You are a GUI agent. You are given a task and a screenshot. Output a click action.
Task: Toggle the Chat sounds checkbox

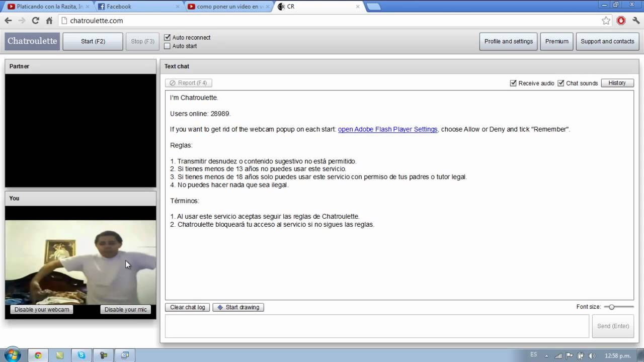pos(561,83)
